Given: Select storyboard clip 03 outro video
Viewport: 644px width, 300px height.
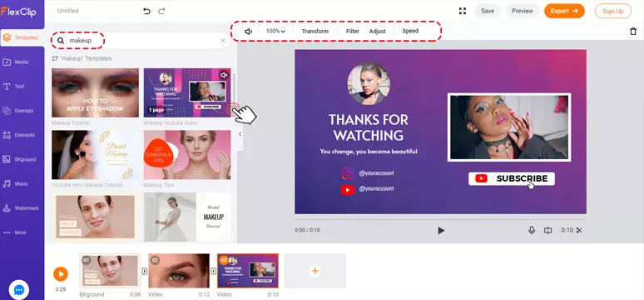Looking at the screenshot, I should 248,271.
